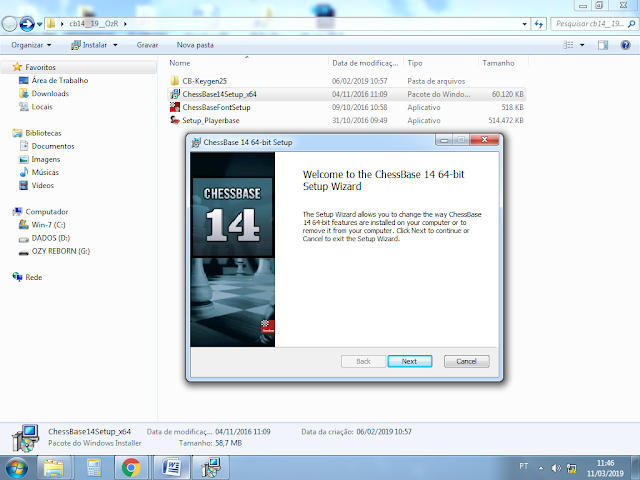Click the Setup_Playerbase file icon
This screenshot has width=640, height=480.
[175, 120]
